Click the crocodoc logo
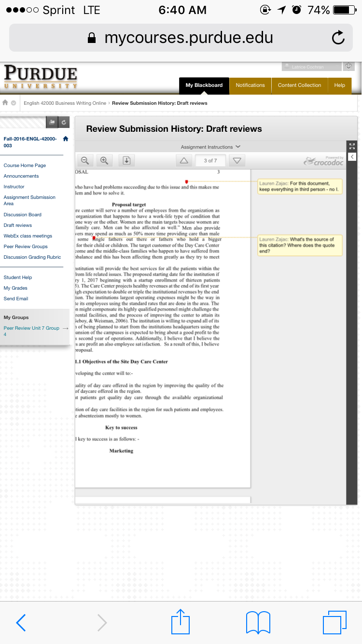Image resolution: width=362 pixels, height=644 pixels. tap(324, 162)
